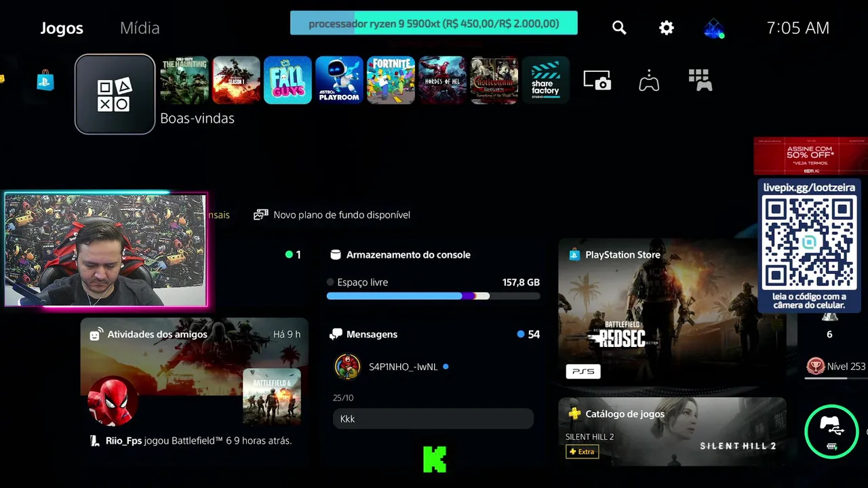Select the Boas-vindas home tile
The image size is (868, 488).
point(115,94)
